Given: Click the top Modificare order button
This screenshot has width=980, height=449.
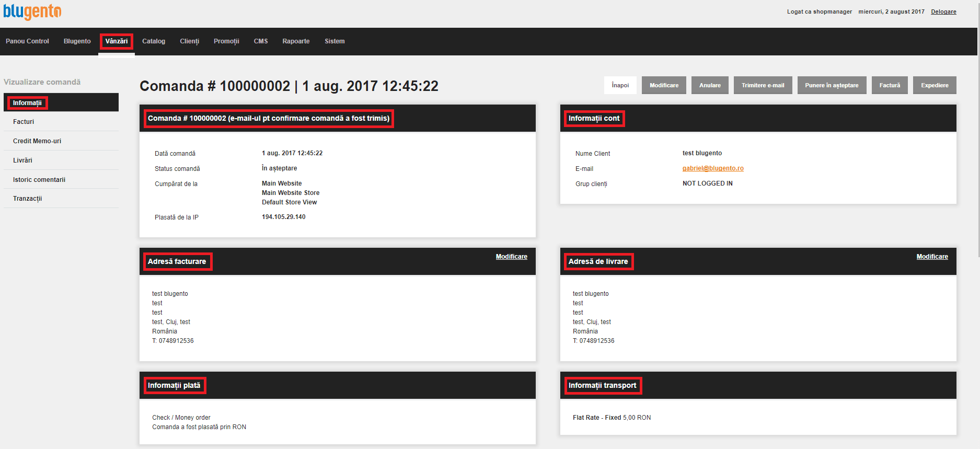Looking at the screenshot, I should tap(664, 85).
